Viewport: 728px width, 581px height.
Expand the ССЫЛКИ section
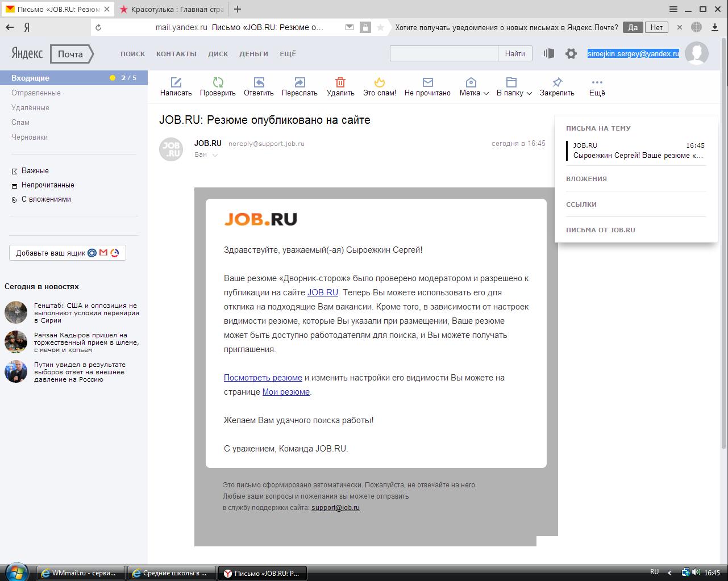click(x=581, y=204)
